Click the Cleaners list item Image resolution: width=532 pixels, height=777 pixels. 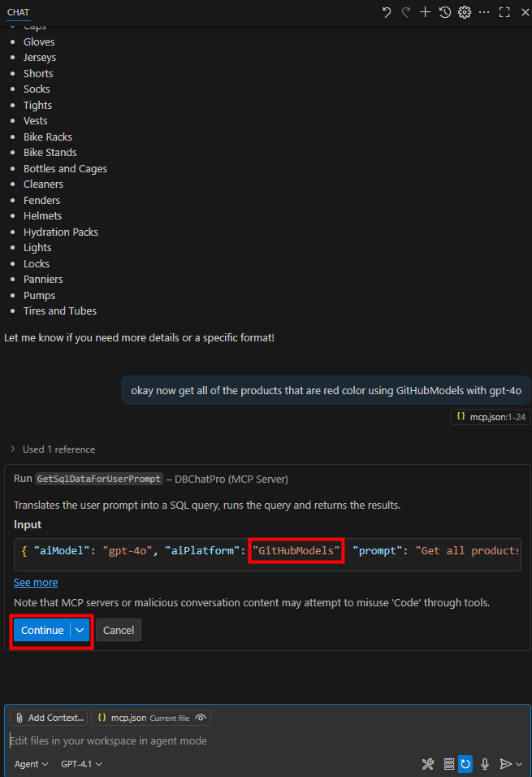click(x=44, y=184)
